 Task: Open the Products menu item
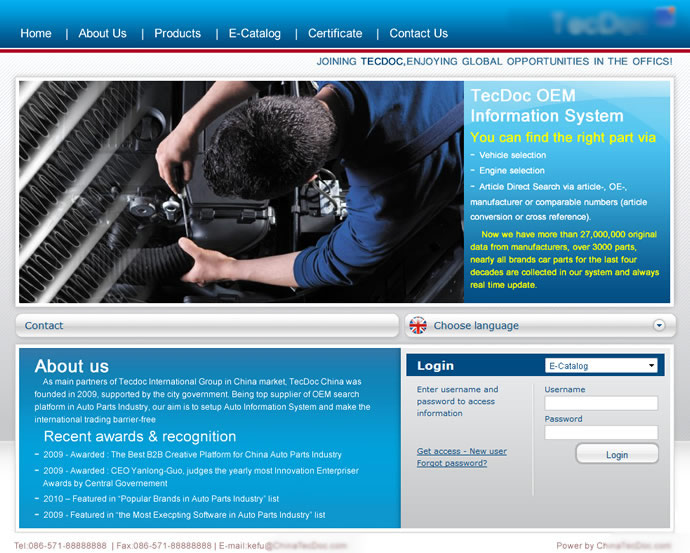coord(177,33)
